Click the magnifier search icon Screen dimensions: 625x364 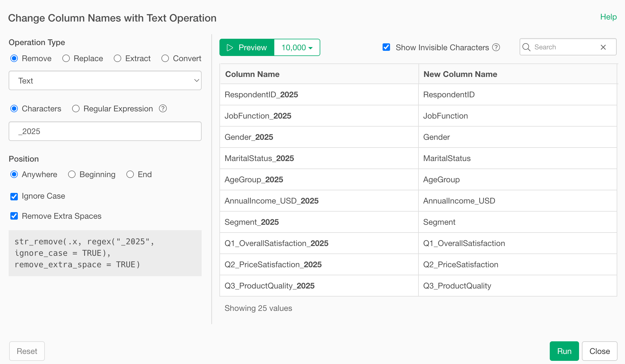pos(526,47)
